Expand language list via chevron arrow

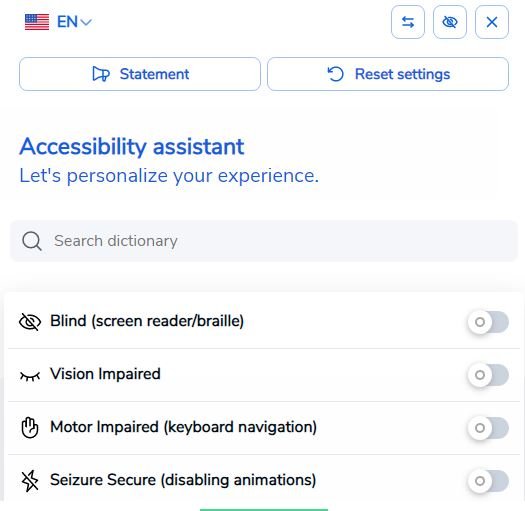pyautogui.click(x=86, y=23)
